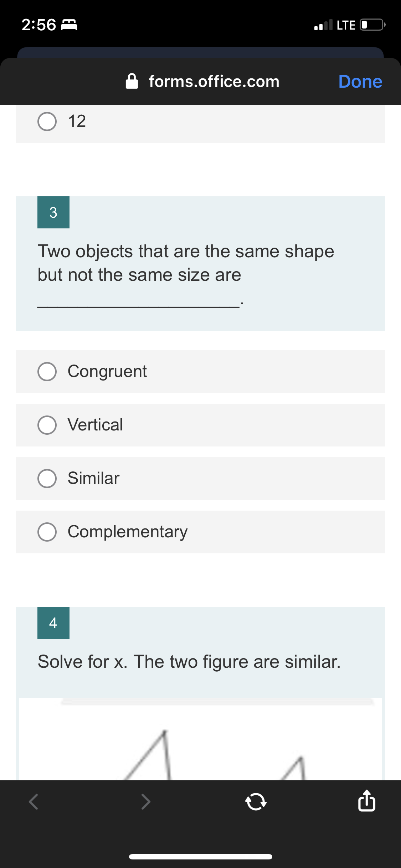Tap Done to close the browser view
This screenshot has width=401, height=868.
(360, 82)
